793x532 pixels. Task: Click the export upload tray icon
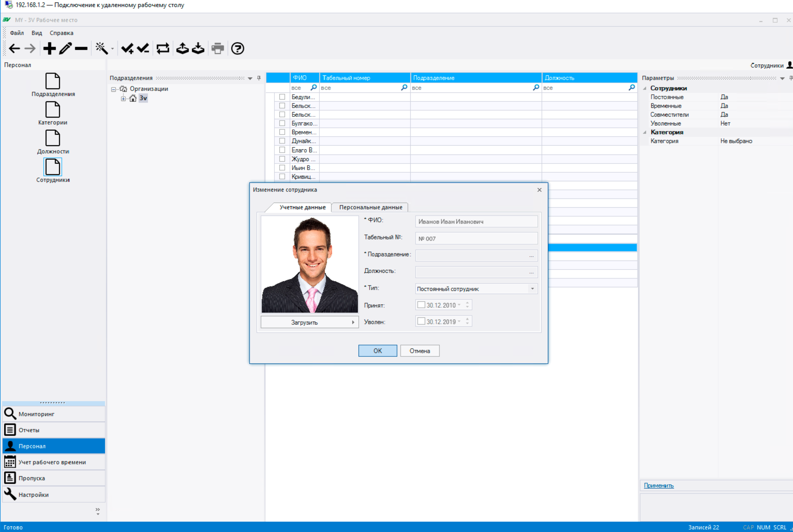coord(183,49)
